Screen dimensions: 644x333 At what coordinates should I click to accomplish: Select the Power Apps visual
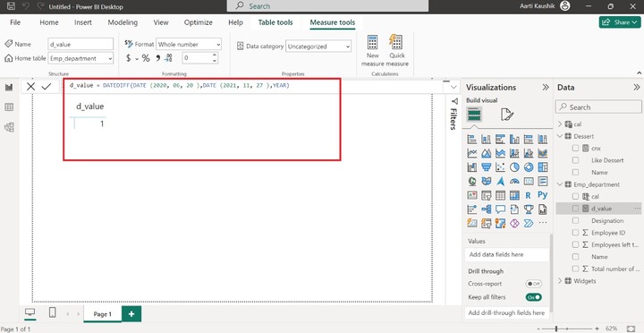(x=514, y=223)
